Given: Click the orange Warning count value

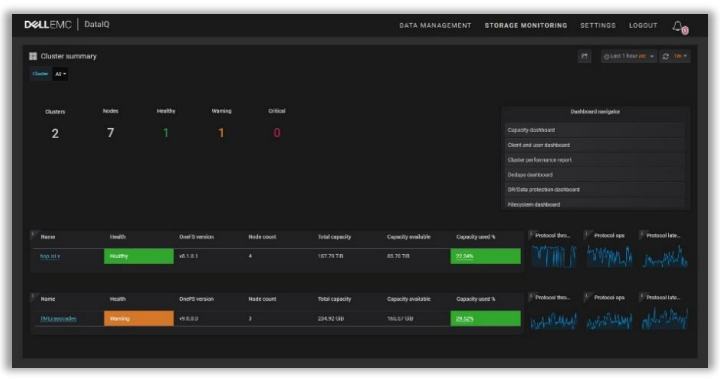Looking at the screenshot, I should pyautogui.click(x=221, y=133).
